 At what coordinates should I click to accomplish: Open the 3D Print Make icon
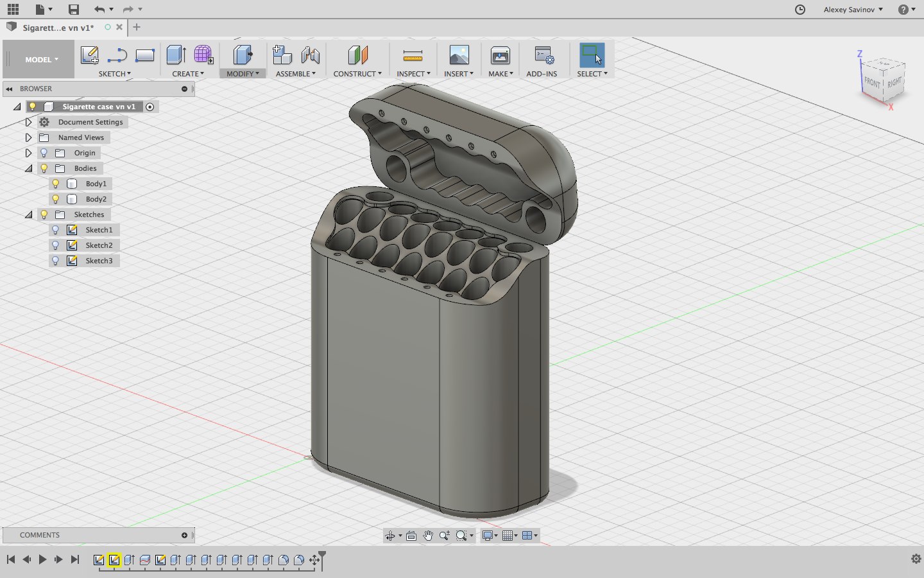500,55
